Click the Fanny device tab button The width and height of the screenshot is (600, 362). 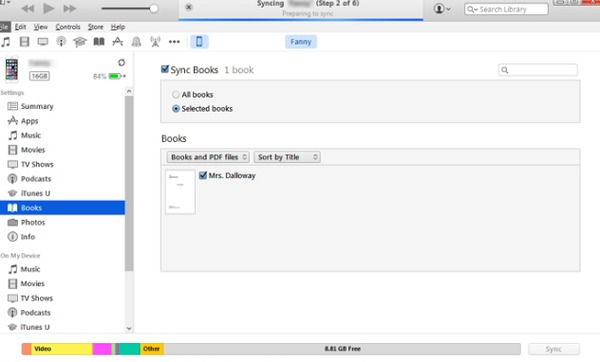pyautogui.click(x=301, y=42)
